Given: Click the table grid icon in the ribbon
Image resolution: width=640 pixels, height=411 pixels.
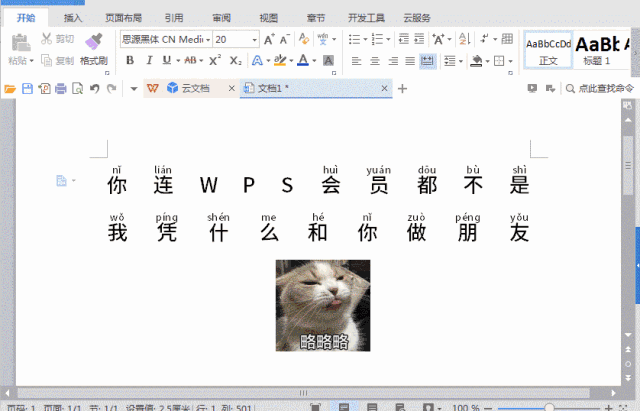Looking at the screenshot, I should (x=507, y=39).
